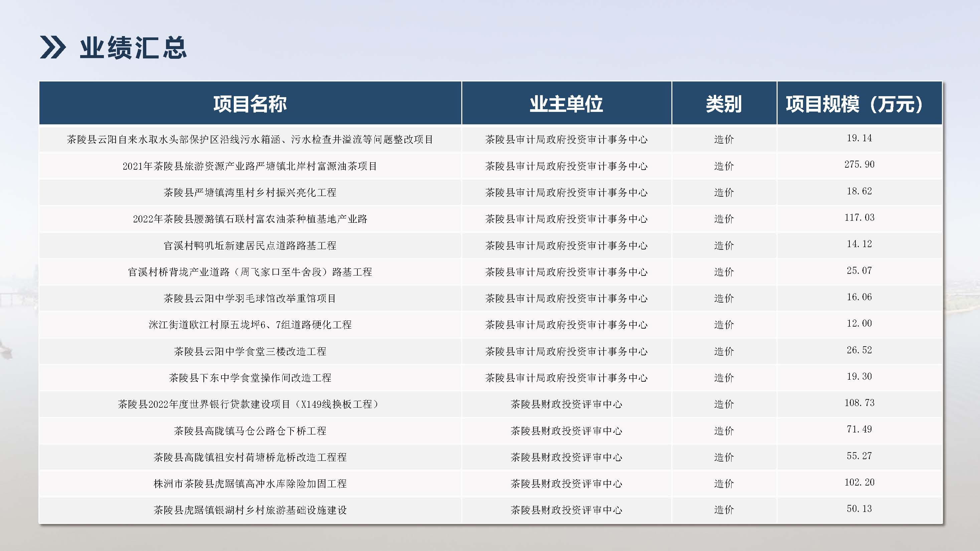Select 株洲市茶陵县虎踞镇高冲水库除险加固工程 cell

tap(250, 484)
